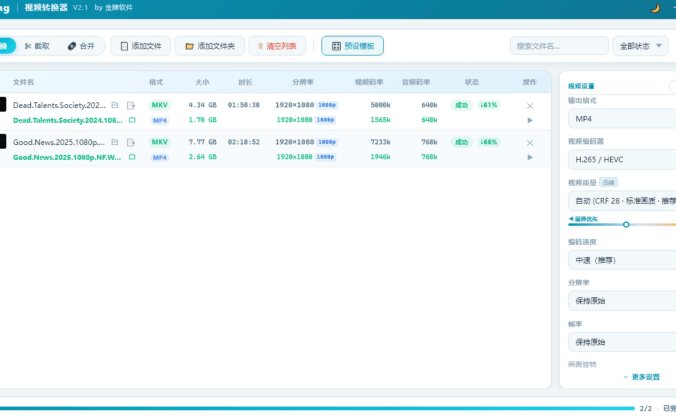The width and height of the screenshot is (676, 418).
Task: Click 成功 status badge in Dead.Talents.Society row
Action: [x=461, y=105]
